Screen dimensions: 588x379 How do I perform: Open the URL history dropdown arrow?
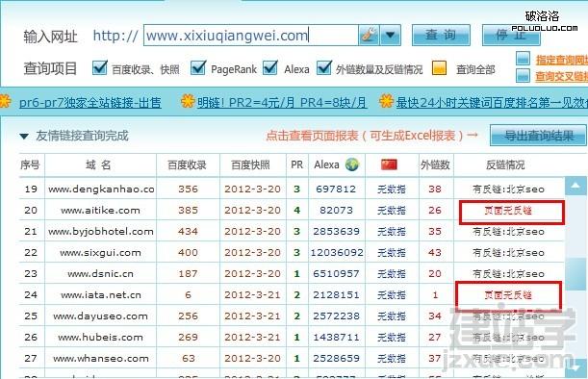391,36
